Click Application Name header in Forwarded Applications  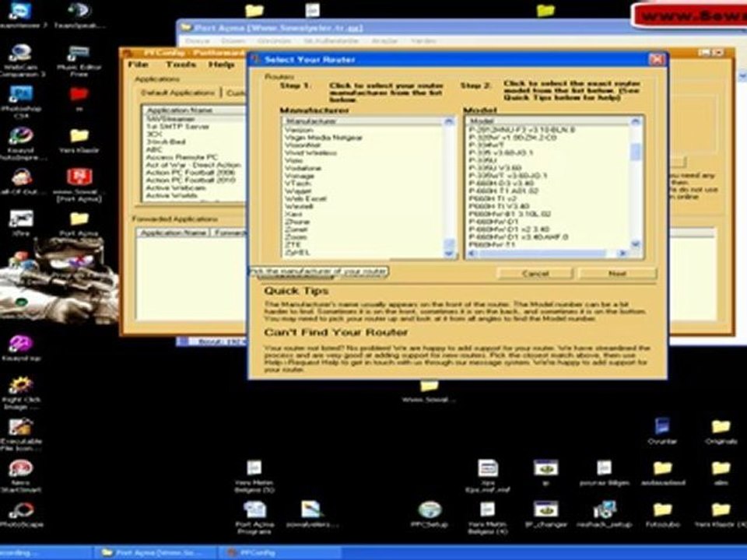coord(173,233)
